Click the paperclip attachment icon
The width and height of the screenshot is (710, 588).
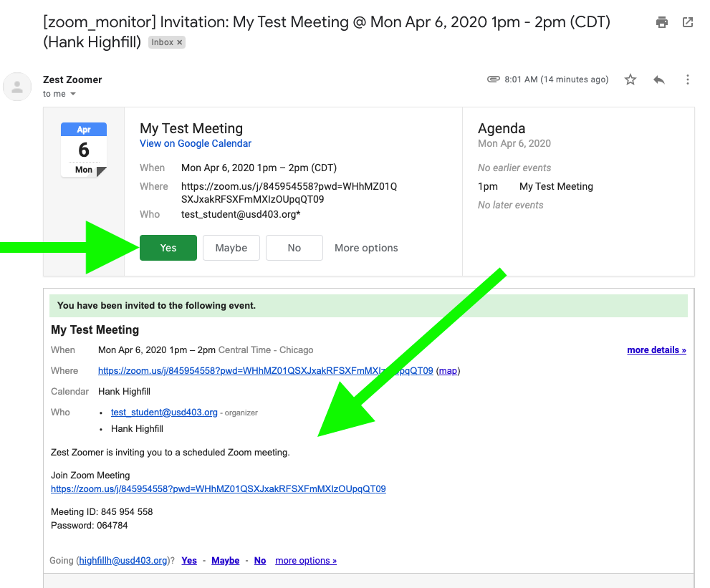[493, 79]
